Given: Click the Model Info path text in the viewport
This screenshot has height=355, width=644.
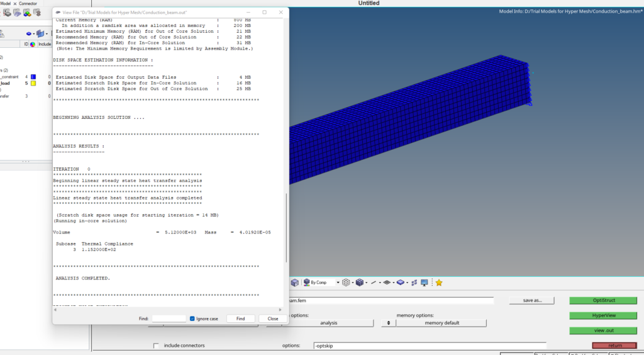Looking at the screenshot, I should point(570,11).
